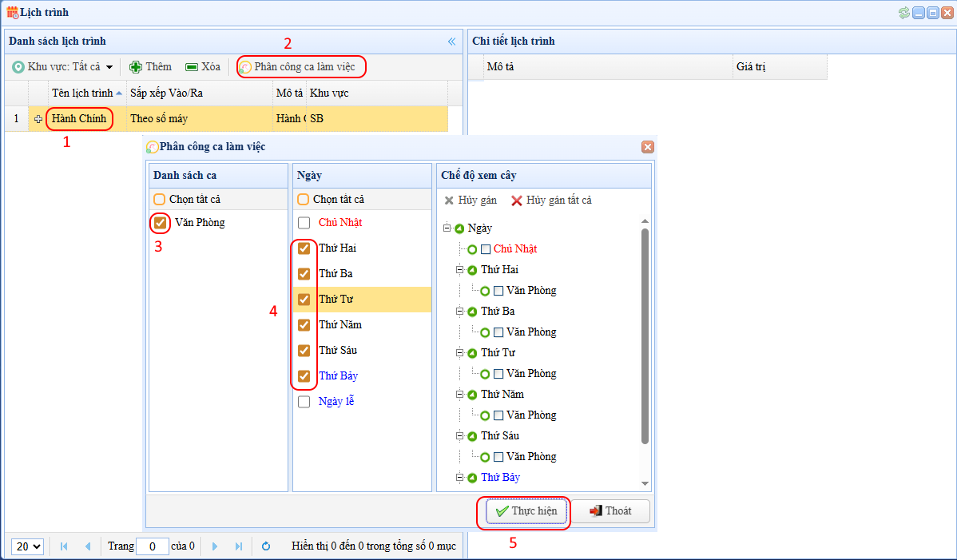The height and width of the screenshot is (560, 957).
Task: Collapse the Ngày root tree node
Action: [x=447, y=228]
